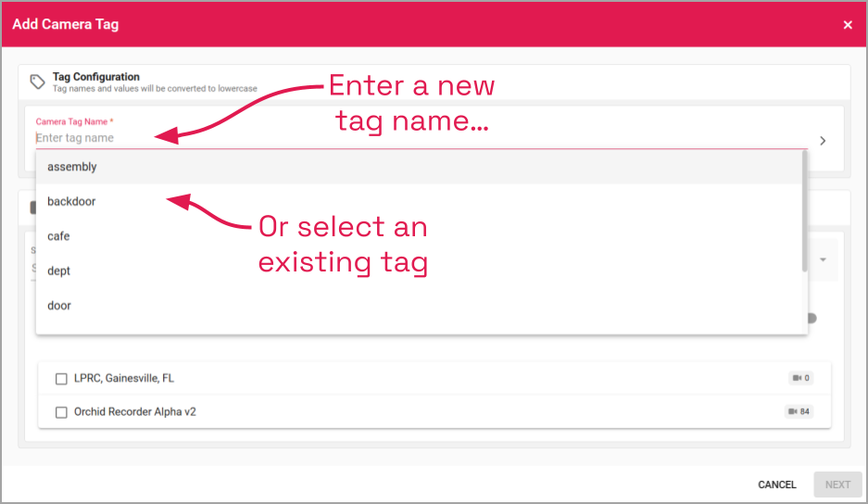Click the camera count badge for LPRC, Gainesville
Image resolution: width=868 pixels, height=504 pixels.
coord(800,378)
